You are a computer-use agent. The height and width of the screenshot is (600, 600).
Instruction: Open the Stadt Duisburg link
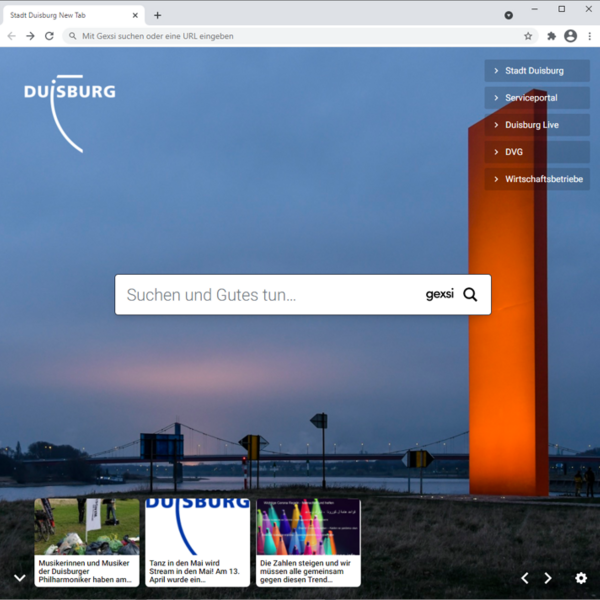[x=537, y=71]
